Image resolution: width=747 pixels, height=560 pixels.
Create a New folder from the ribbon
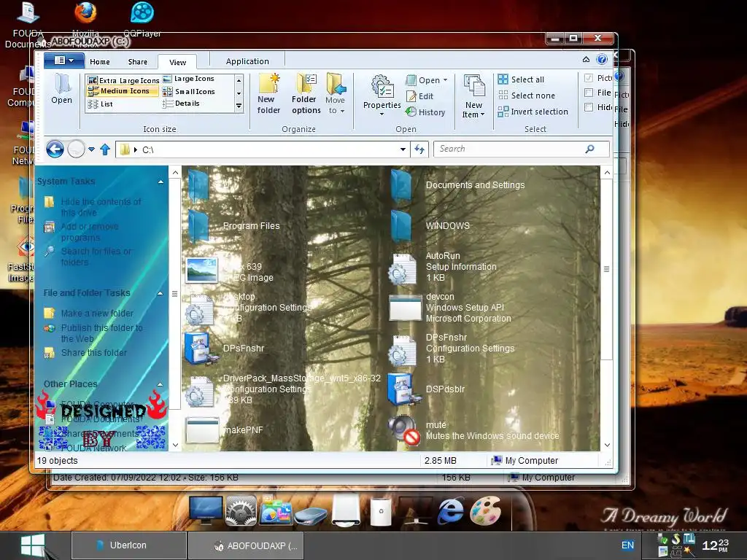268,94
